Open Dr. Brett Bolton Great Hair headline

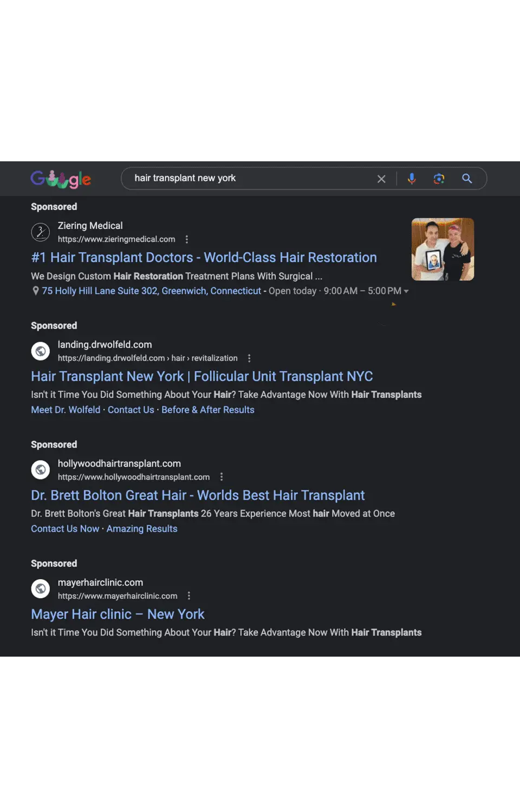click(x=198, y=495)
